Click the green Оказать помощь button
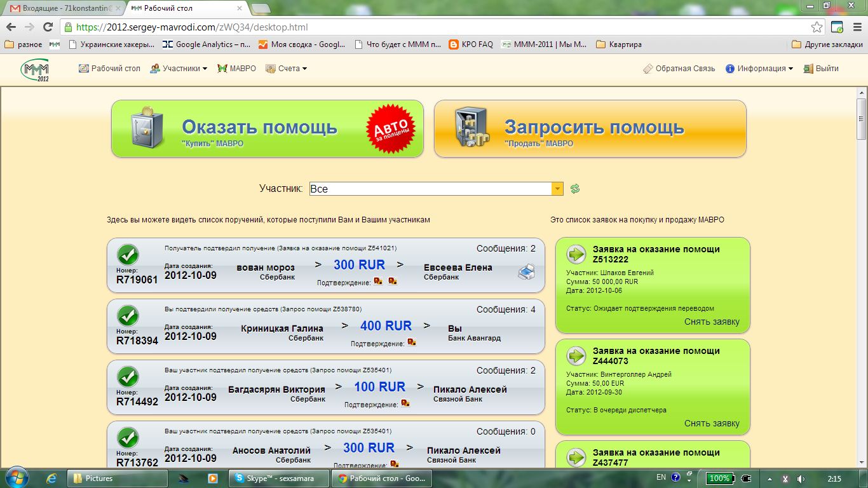 coord(268,128)
